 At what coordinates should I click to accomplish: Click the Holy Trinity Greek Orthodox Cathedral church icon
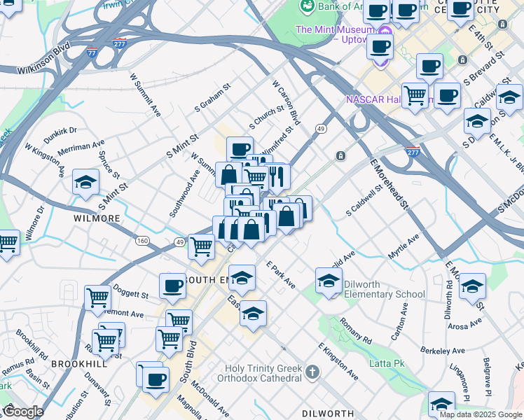(x=312, y=373)
